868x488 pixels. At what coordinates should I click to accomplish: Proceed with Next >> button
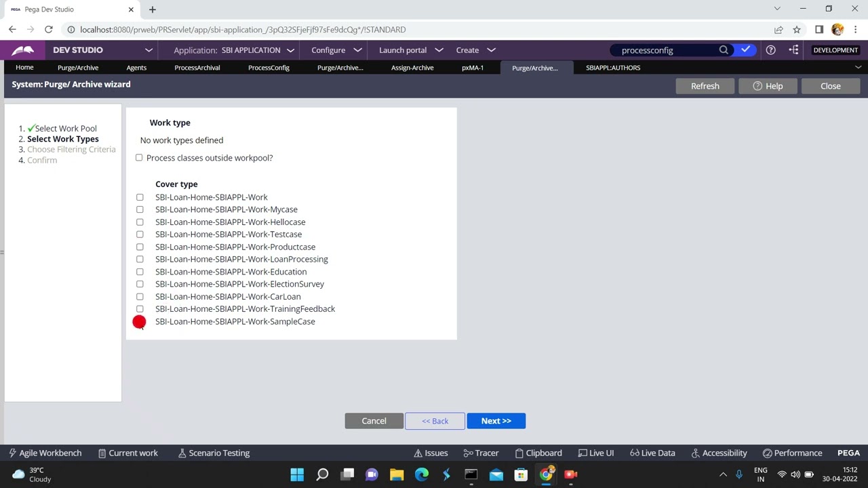click(x=496, y=421)
